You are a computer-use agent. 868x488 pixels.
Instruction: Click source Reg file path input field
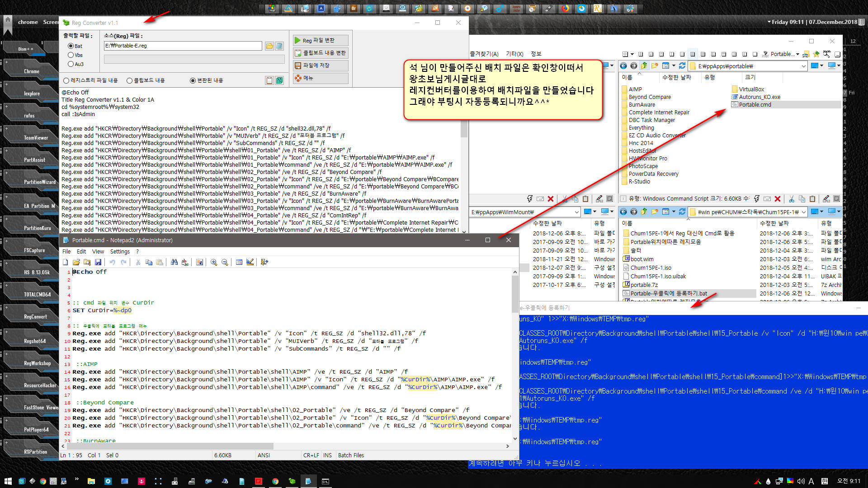(183, 46)
